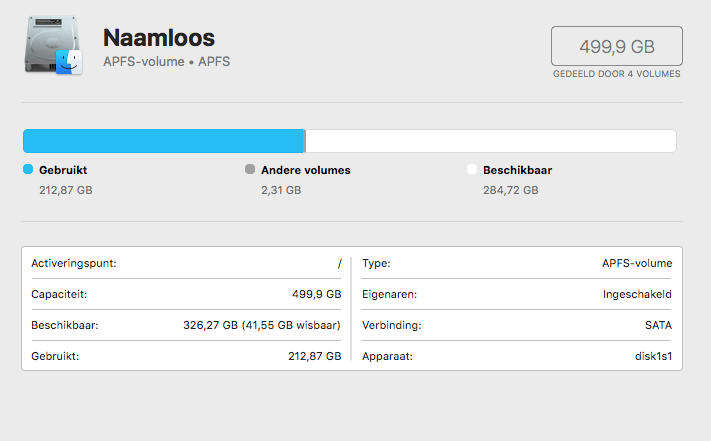Click the Beschikbaar legend label
711x441 pixels.
(517, 170)
